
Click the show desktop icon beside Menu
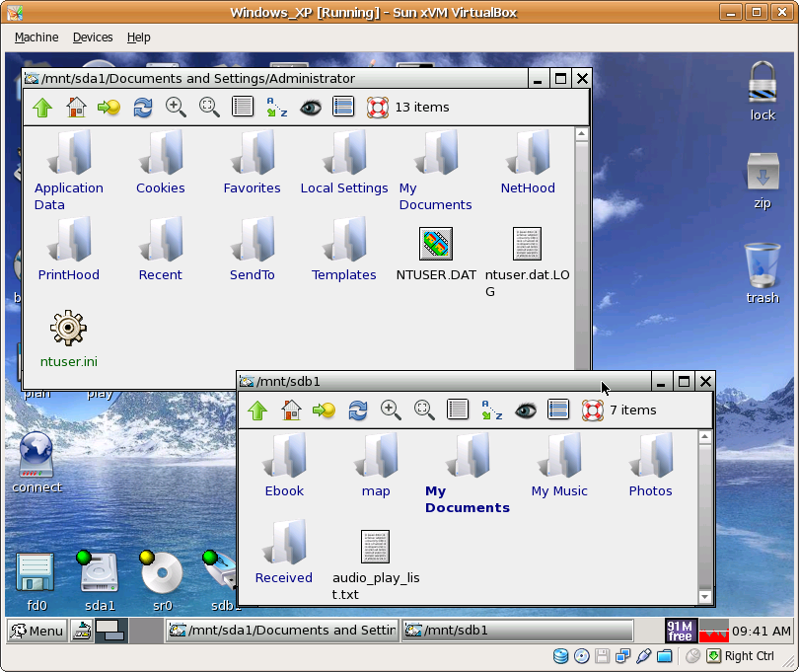click(x=81, y=631)
